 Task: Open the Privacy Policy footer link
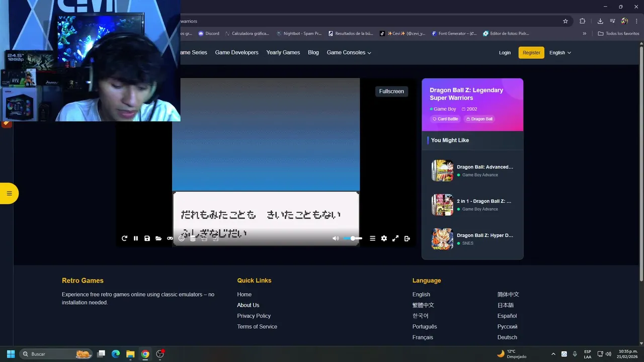pos(254,316)
